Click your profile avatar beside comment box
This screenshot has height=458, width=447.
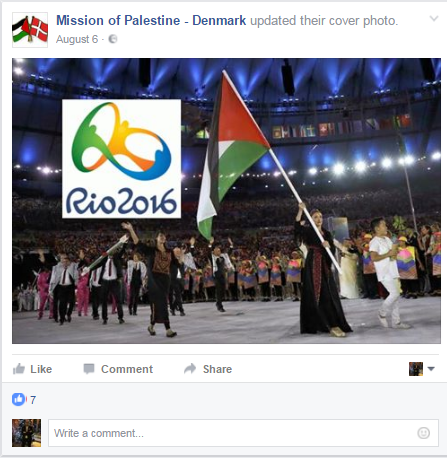point(27,433)
